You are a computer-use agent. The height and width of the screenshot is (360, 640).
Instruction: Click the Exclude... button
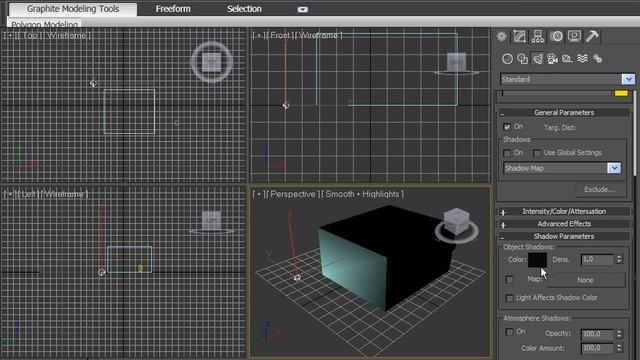coord(599,189)
